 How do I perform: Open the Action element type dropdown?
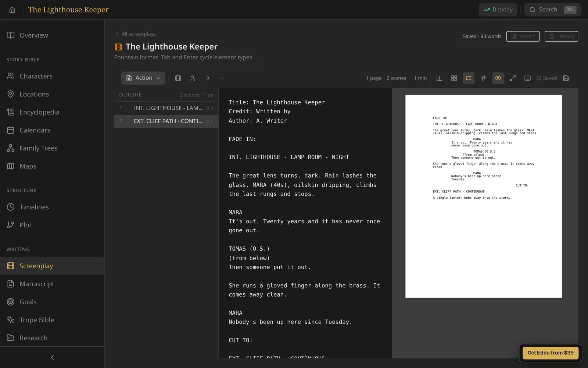(x=143, y=78)
